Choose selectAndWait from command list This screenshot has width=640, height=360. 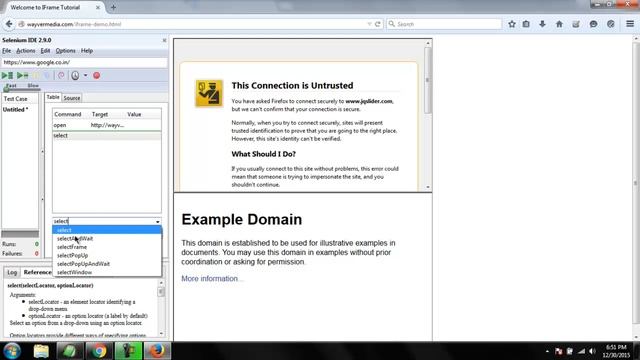107,239
